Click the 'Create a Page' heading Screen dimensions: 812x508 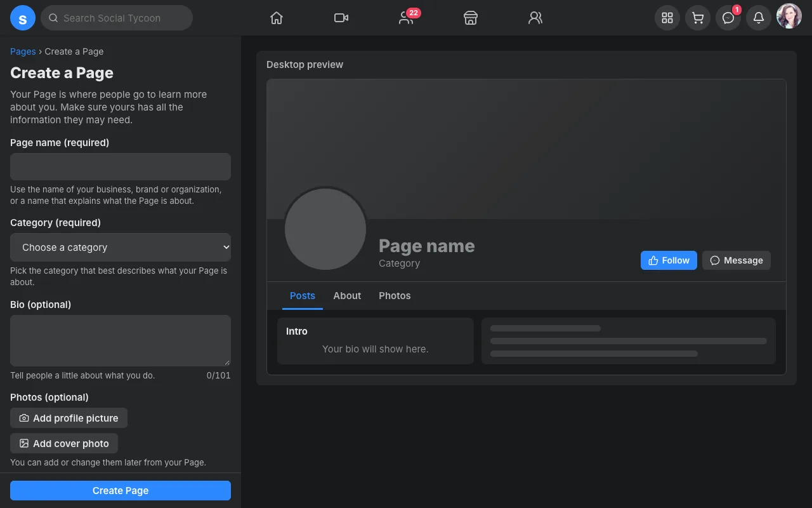point(62,73)
